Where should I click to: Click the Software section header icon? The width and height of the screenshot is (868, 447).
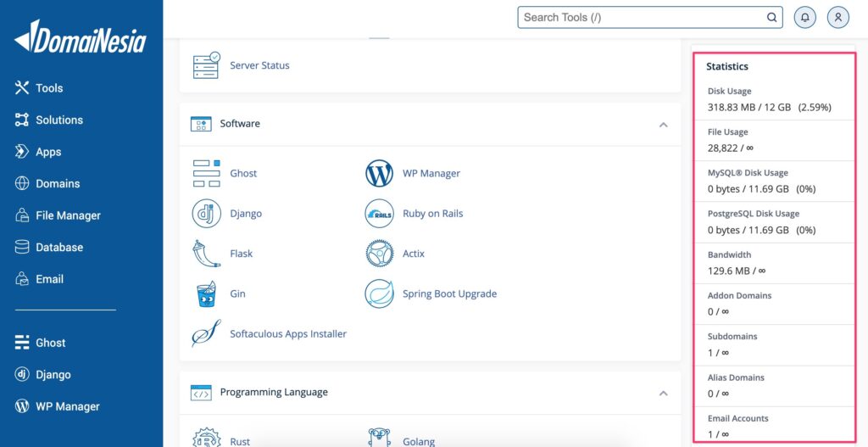point(201,124)
